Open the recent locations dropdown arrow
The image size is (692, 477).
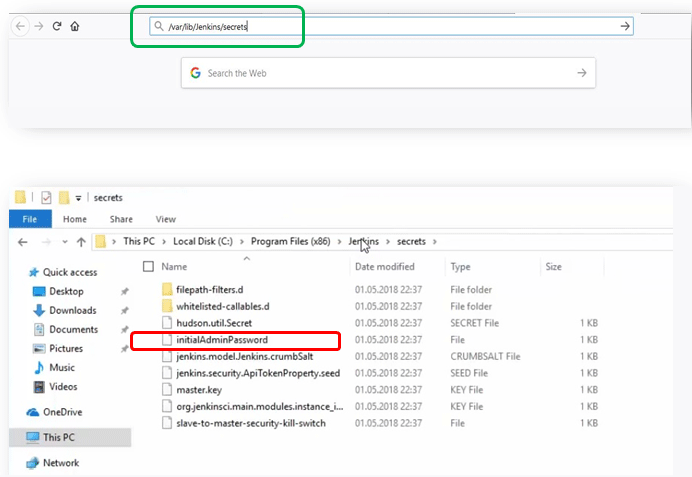(63, 242)
